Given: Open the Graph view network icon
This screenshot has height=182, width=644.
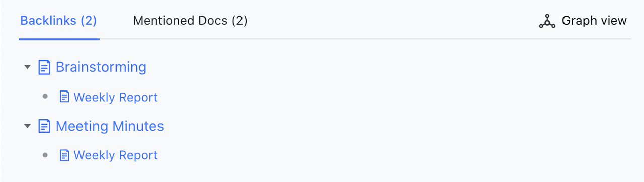Looking at the screenshot, I should [x=547, y=21].
